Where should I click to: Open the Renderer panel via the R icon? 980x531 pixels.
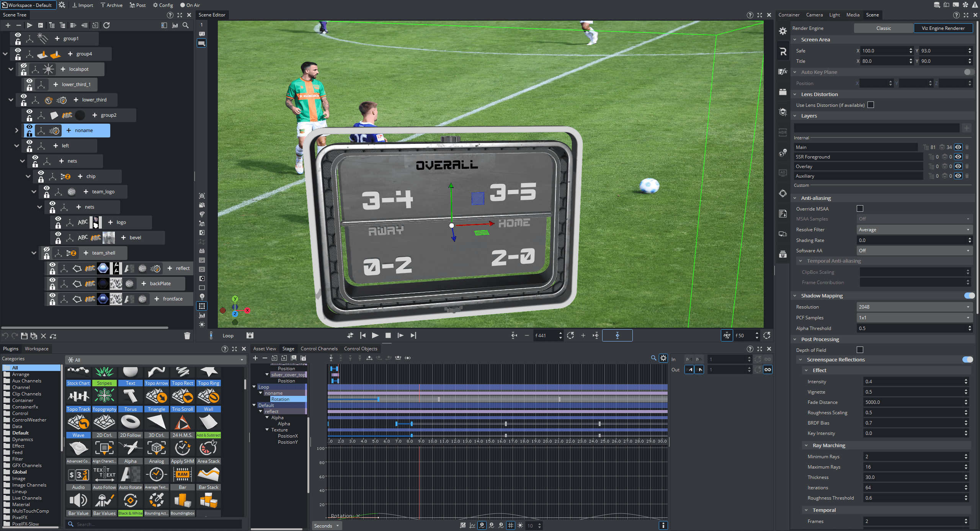pos(782,51)
